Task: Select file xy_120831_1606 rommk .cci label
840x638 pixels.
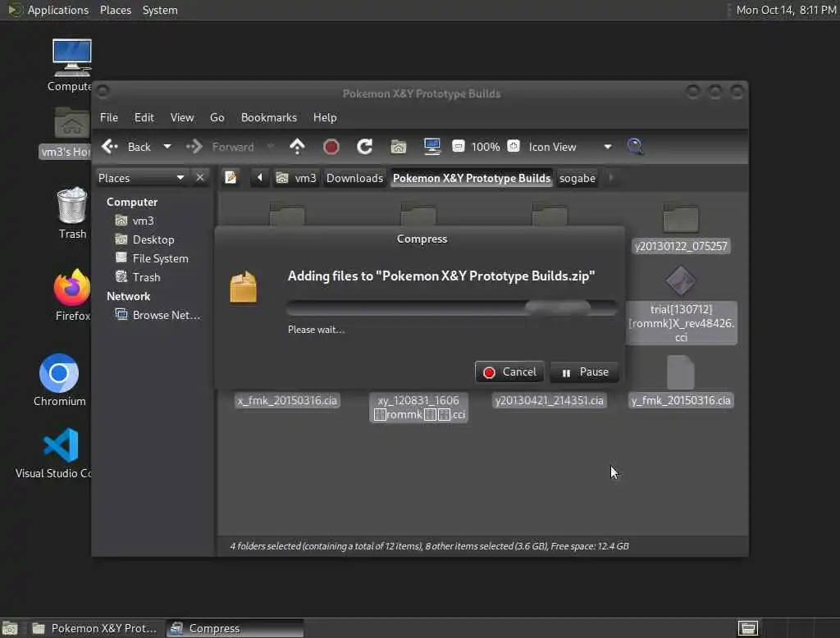Action: pyautogui.click(x=418, y=408)
